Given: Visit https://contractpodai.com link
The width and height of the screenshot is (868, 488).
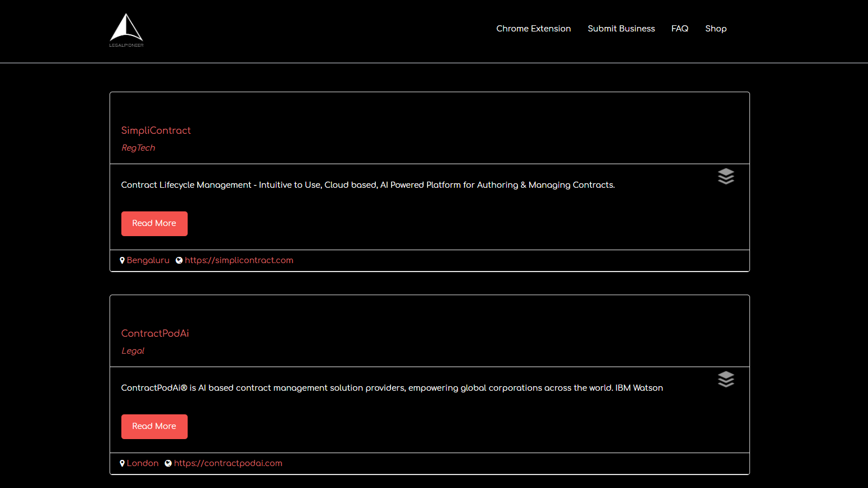Looking at the screenshot, I should [x=228, y=463].
